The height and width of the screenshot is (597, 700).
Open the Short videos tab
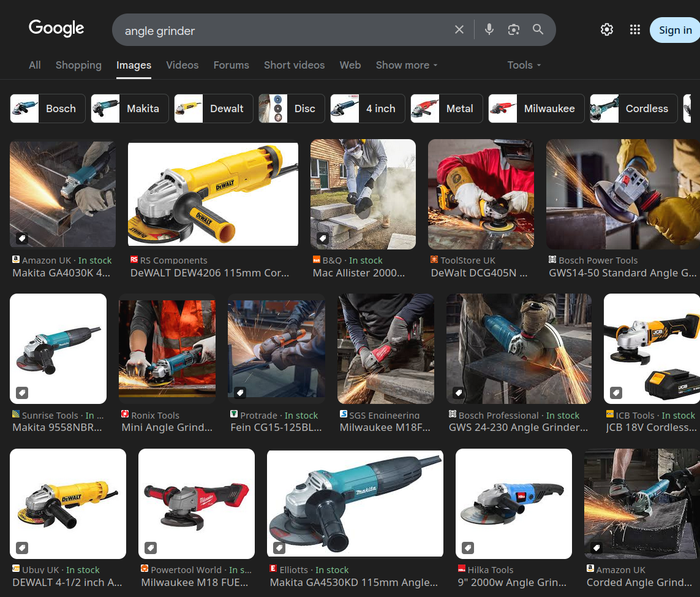(x=294, y=65)
